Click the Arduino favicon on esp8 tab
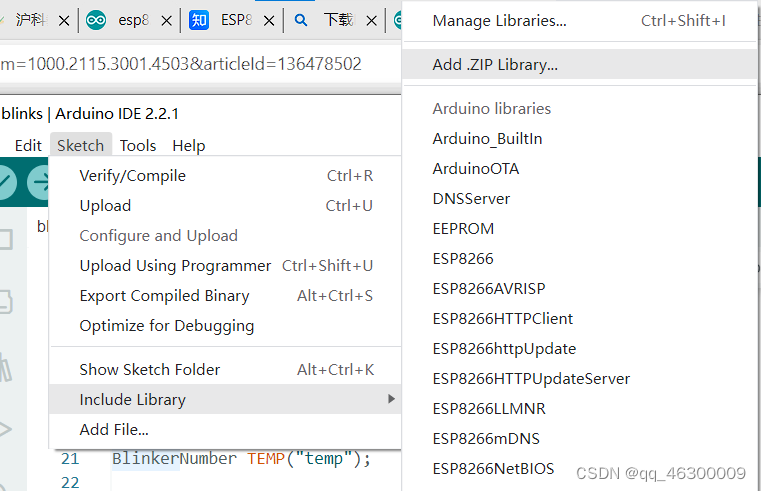Viewport: 761px width, 491px height. 96,20
